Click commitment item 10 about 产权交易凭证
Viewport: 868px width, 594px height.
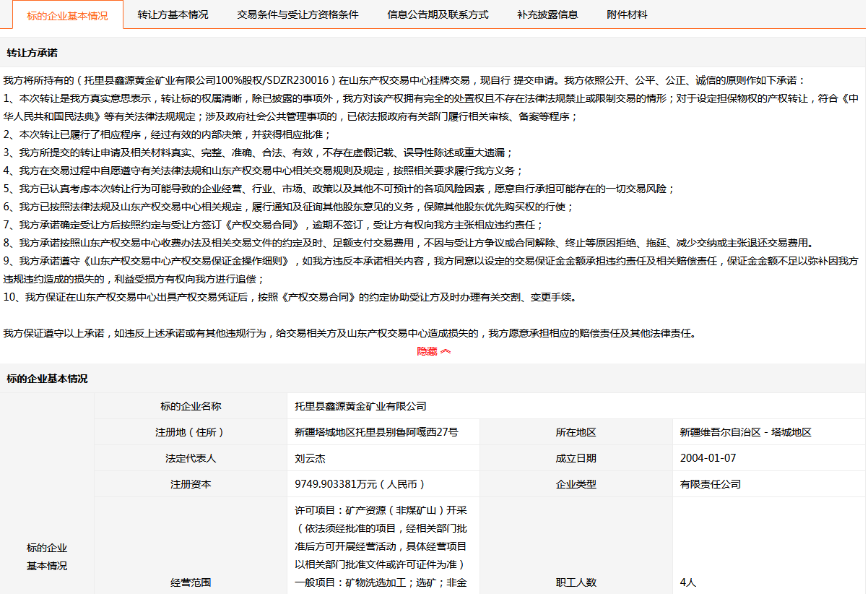coord(290,297)
